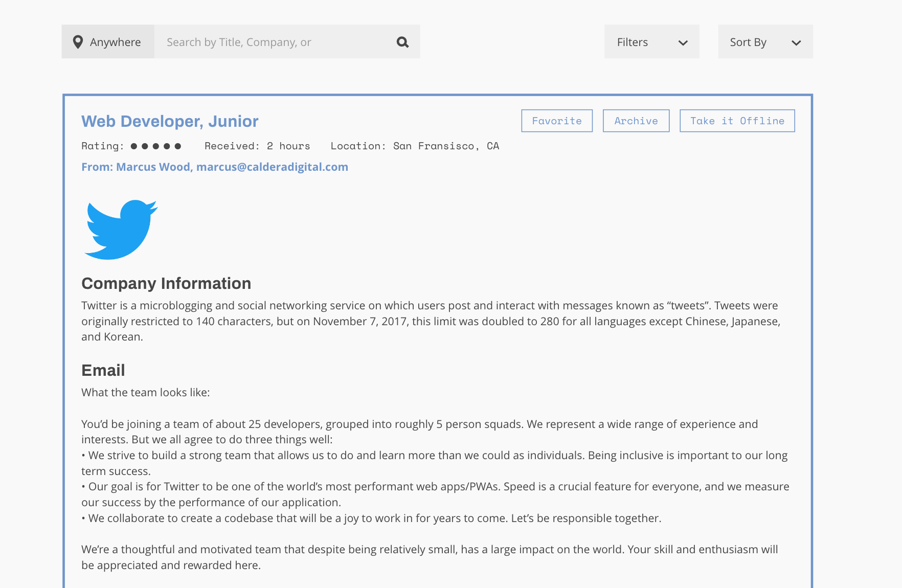Click the bullet starting 'We collaborate to create'
Screen dimensions: 902x588
(x=371, y=518)
